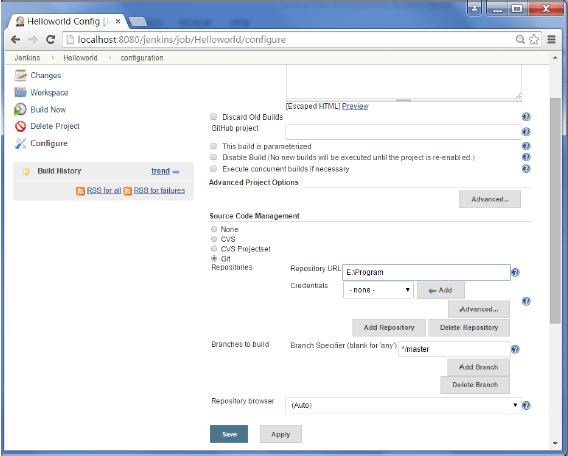The image size is (568, 456).
Task: Go to Jenkins breadcrumb
Action: point(27,58)
